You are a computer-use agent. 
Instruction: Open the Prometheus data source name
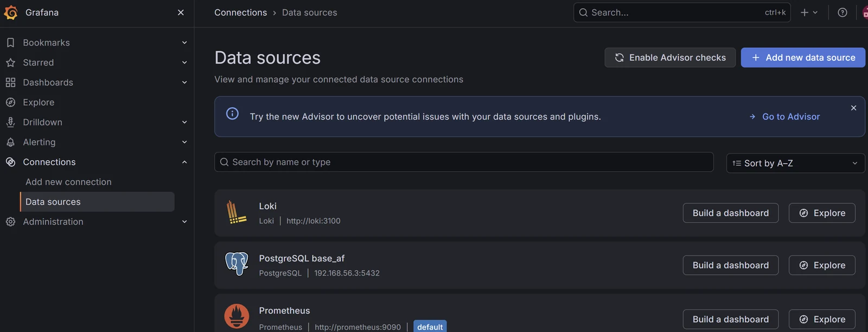[284, 310]
